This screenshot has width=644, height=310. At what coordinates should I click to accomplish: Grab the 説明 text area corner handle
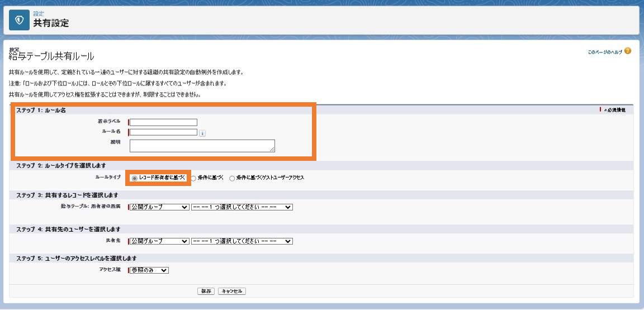click(x=272, y=150)
